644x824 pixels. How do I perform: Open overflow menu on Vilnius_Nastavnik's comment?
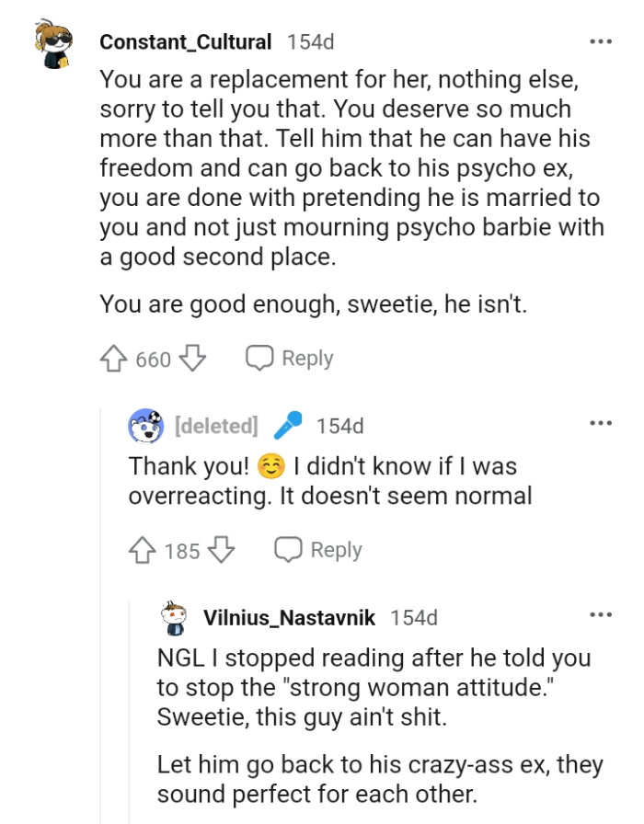tap(602, 614)
